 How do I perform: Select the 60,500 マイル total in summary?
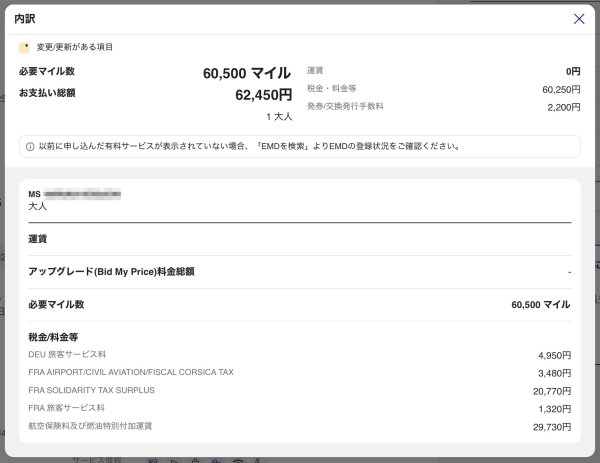pyautogui.click(x=246, y=73)
